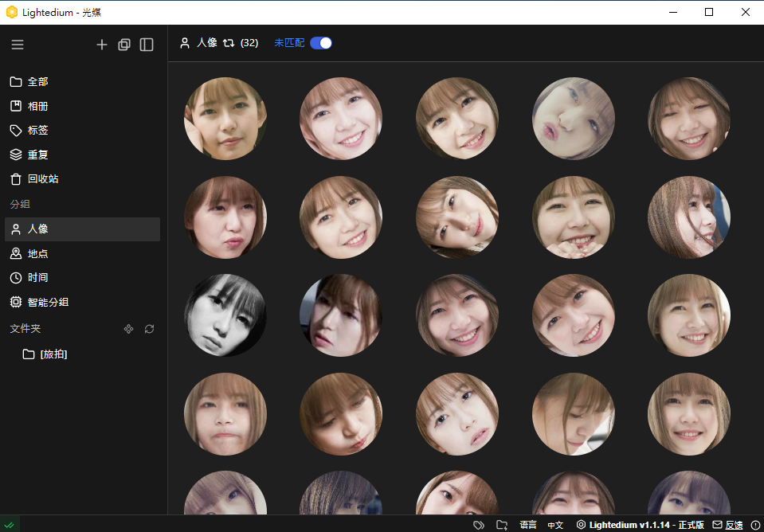Click the person icon in the 人像 header
Viewport: 764px width, 532px height.
click(185, 43)
